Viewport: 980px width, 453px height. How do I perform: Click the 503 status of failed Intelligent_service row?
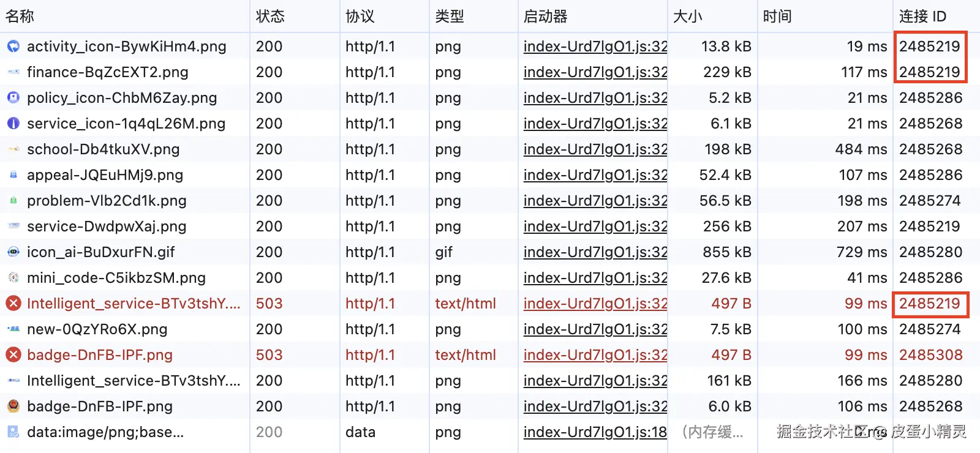[x=269, y=304]
